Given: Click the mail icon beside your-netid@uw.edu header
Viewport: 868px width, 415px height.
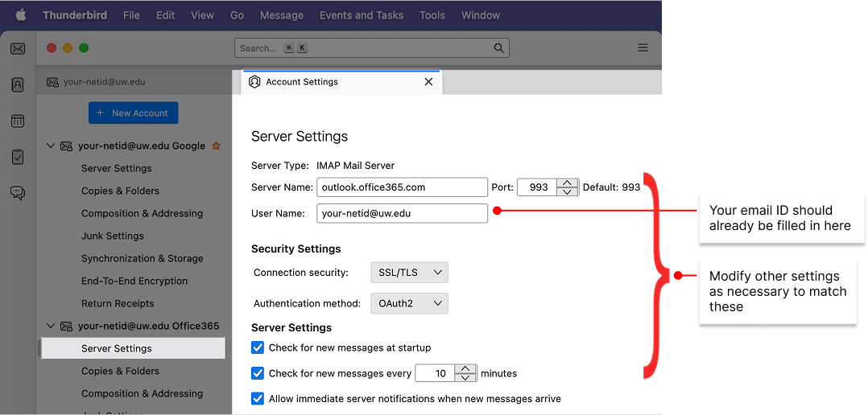Looking at the screenshot, I should coord(52,82).
